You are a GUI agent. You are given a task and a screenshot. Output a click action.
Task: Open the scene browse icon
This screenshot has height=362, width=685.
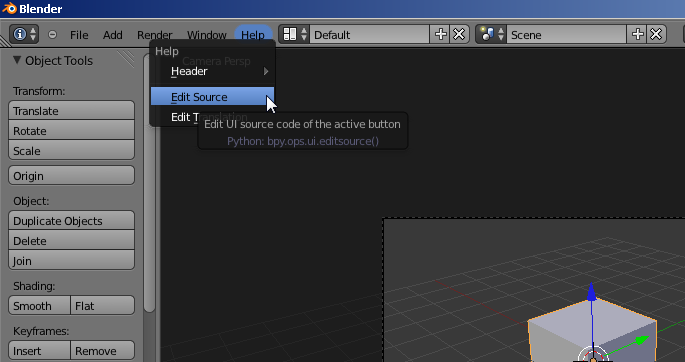pyautogui.click(x=491, y=34)
